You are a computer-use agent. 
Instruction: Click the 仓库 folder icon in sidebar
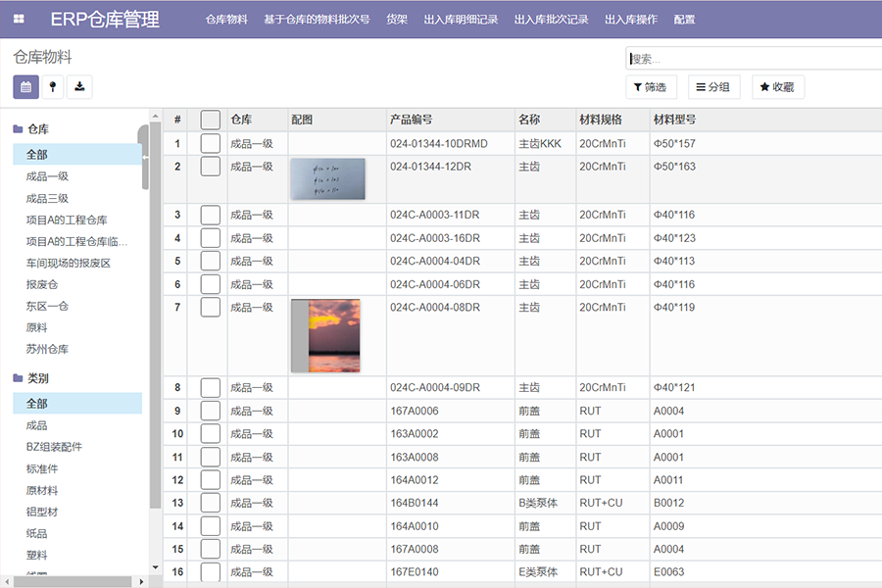(18, 129)
